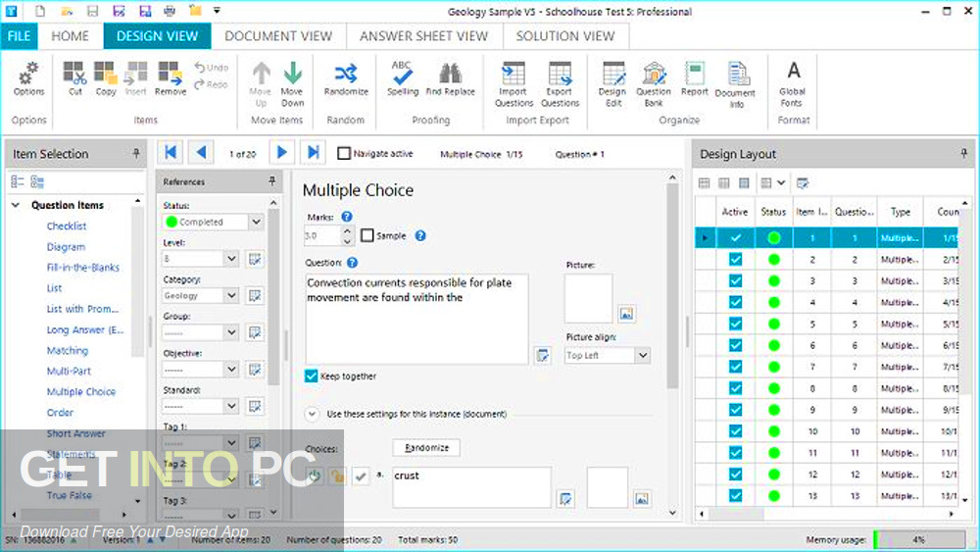Open the Group dropdown
The width and height of the screenshot is (980, 552).
231,332
